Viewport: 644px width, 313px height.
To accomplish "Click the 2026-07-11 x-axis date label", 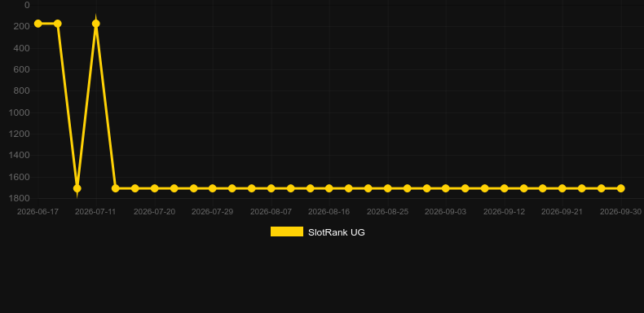I will (x=95, y=212).
